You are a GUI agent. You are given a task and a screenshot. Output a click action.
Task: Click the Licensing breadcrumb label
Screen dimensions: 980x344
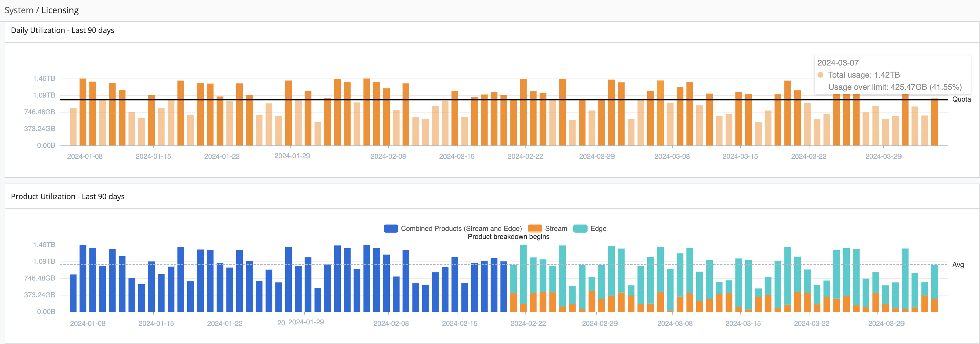coord(60,10)
